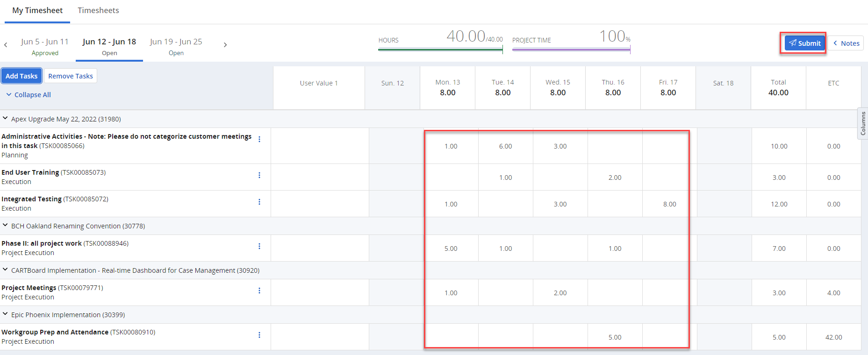The width and height of the screenshot is (868, 355).
Task: Collapse the Apex Upgrade project group
Action: pyautogui.click(x=5, y=119)
